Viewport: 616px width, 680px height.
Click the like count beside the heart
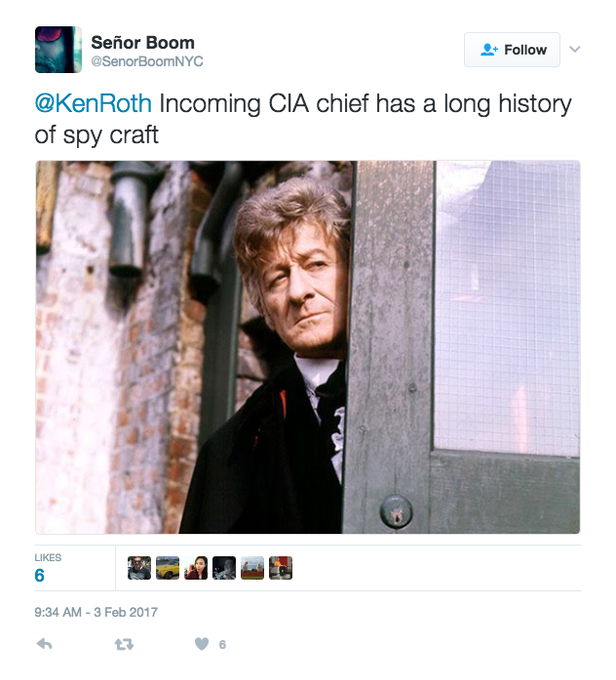click(x=222, y=645)
